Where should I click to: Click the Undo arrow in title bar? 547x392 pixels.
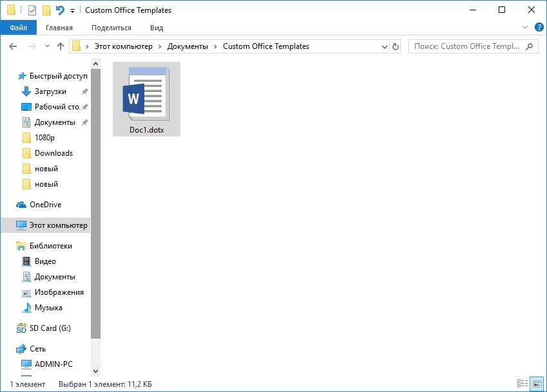click(x=60, y=10)
